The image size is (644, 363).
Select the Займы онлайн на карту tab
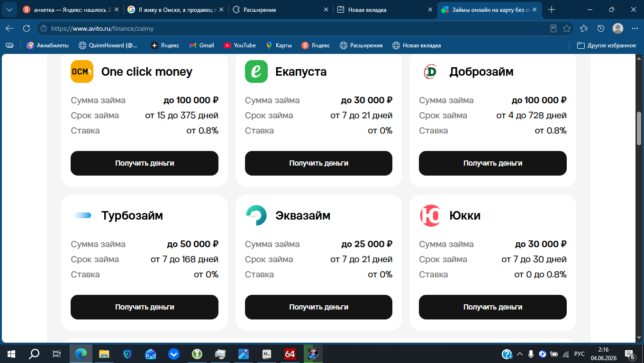[x=489, y=9]
